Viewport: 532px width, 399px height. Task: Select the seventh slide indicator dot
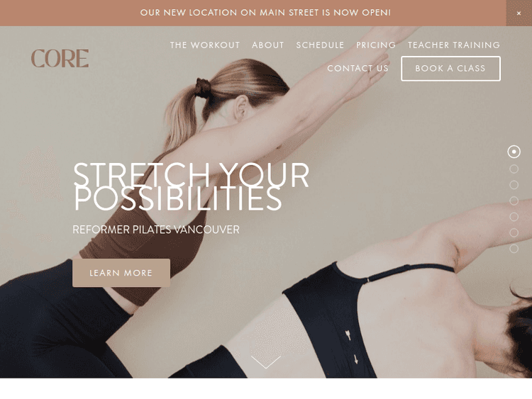514,249
